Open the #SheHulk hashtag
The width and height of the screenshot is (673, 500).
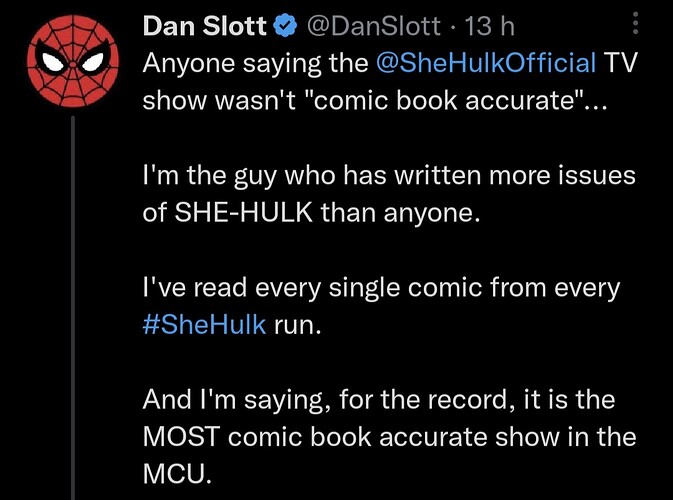204,325
